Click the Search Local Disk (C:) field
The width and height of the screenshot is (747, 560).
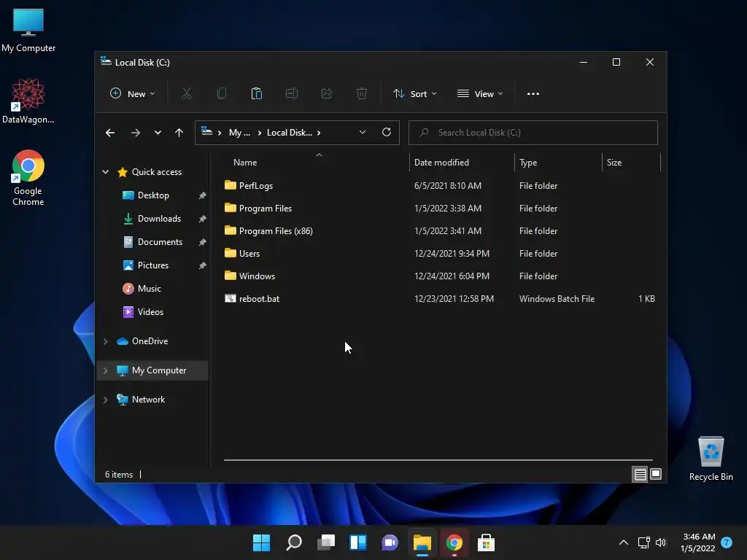tap(533, 133)
